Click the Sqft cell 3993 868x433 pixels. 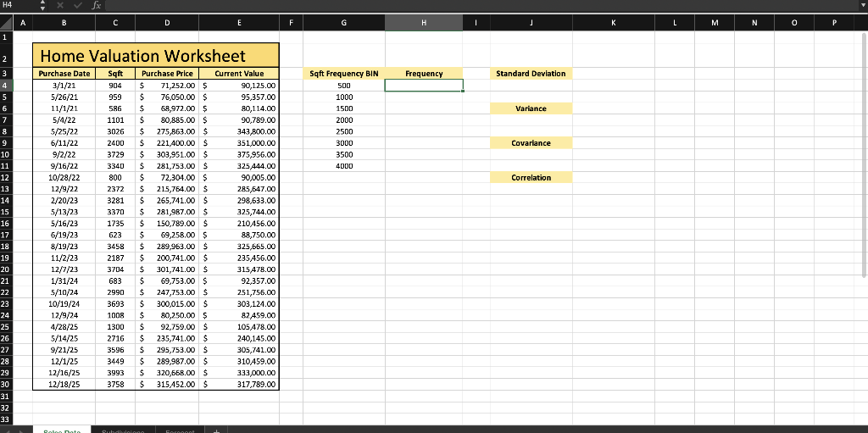pos(115,373)
